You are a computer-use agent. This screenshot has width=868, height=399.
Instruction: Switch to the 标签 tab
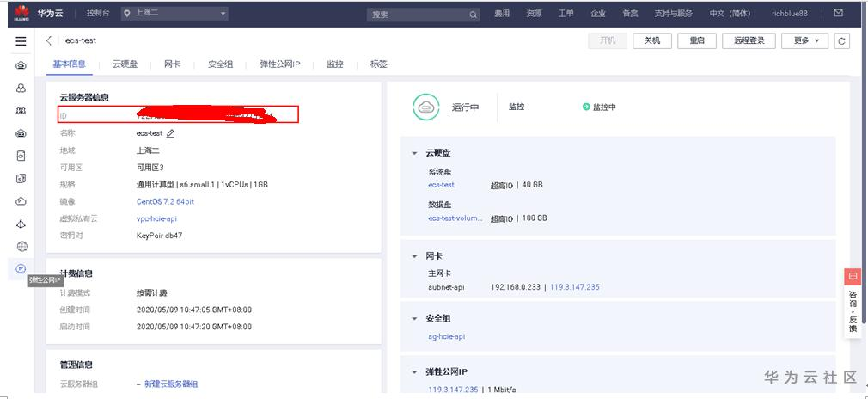point(379,64)
